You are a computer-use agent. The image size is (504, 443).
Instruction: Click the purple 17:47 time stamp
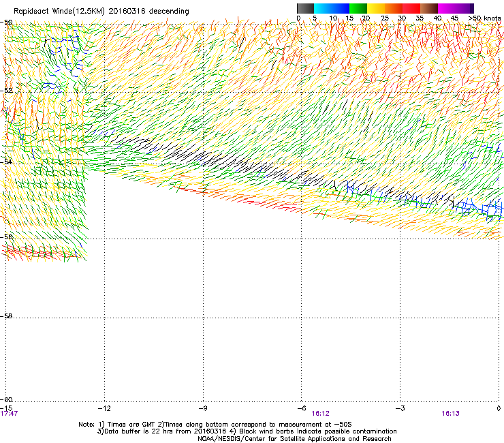[x=9, y=414]
